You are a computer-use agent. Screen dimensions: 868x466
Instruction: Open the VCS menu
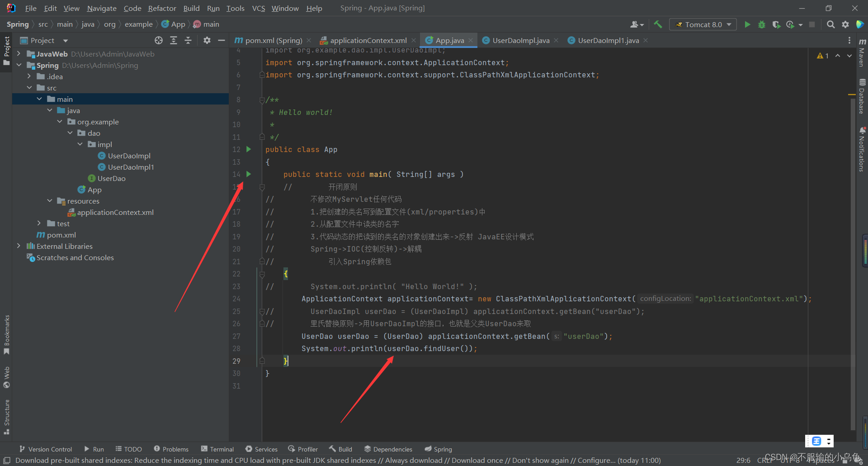tap(259, 8)
